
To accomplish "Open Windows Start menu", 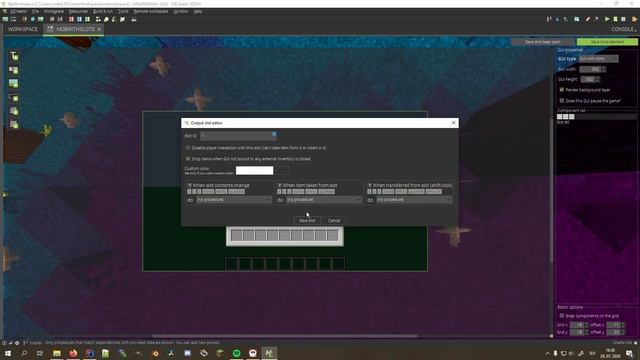I will click(x=8, y=353).
